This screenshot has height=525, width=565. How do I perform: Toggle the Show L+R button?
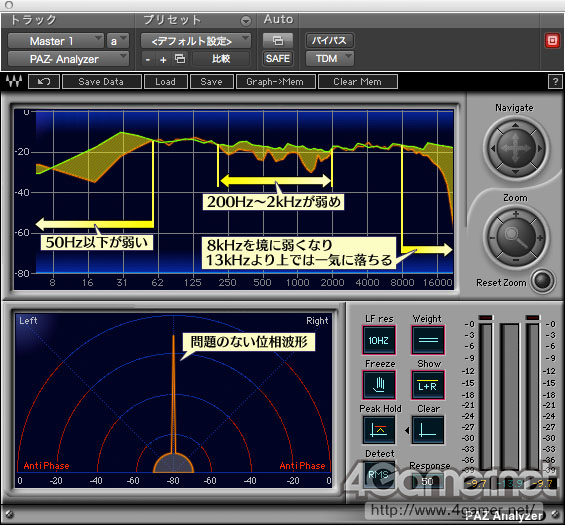pyautogui.click(x=428, y=385)
